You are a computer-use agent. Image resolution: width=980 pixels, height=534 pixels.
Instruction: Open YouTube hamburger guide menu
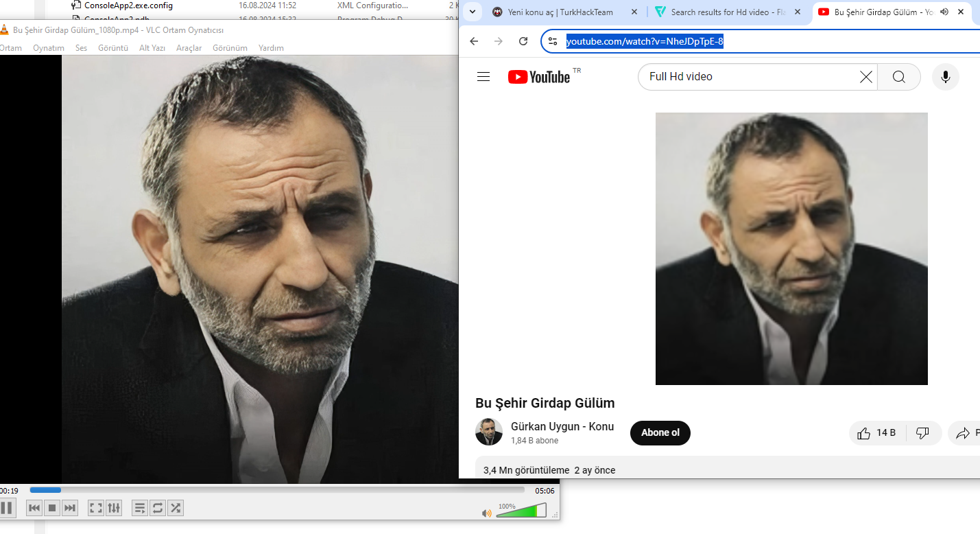pyautogui.click(x=483, y=77)
